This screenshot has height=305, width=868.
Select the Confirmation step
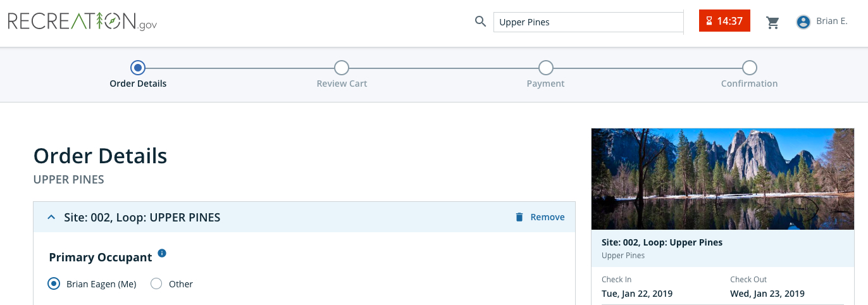[749, 68]
